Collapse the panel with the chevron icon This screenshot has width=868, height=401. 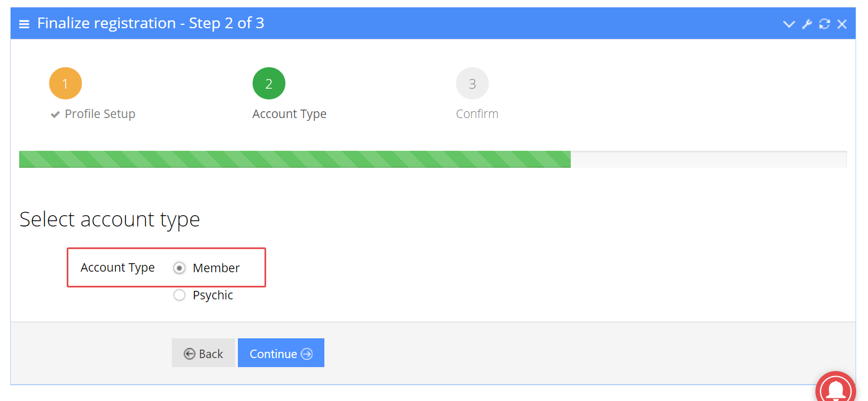pyautogui.click(x=789, y=24)
